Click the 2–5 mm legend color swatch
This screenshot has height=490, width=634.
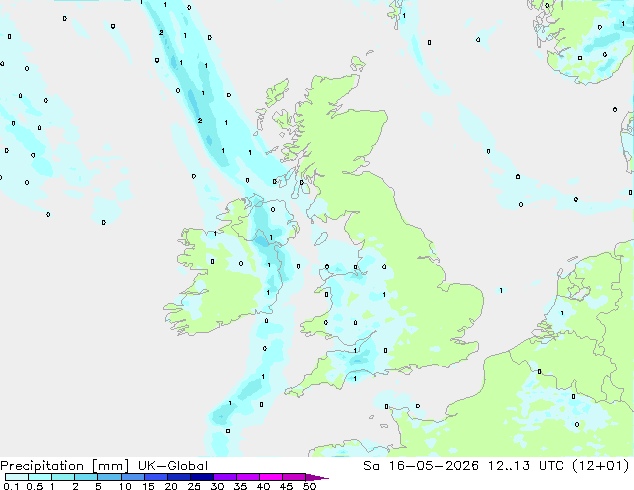click(x=86, y=477)
